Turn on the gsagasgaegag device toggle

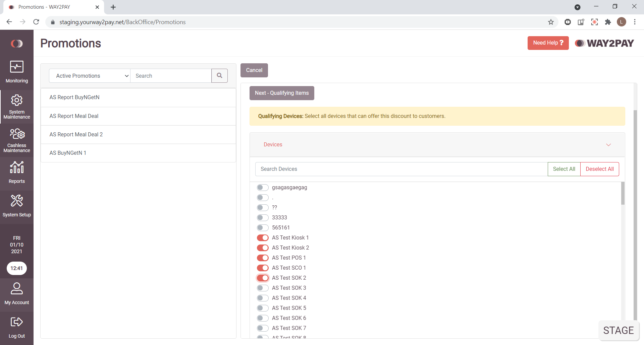pos(263,188)
